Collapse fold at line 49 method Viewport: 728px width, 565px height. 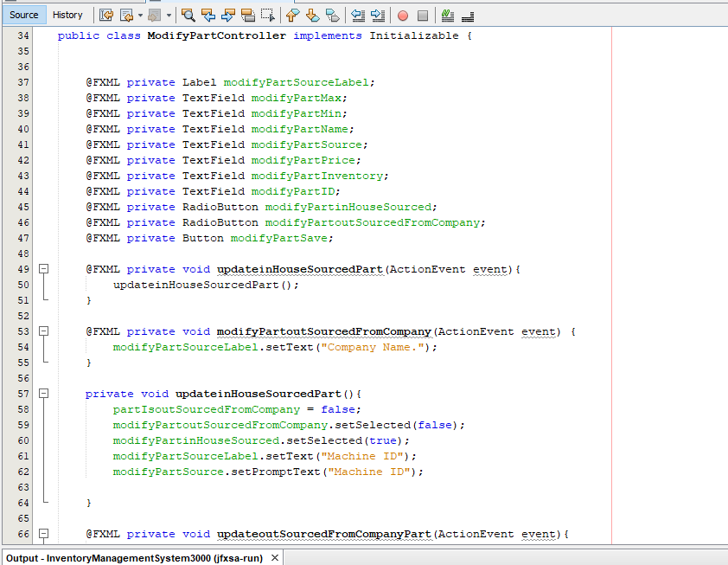(x=43, y=268)
